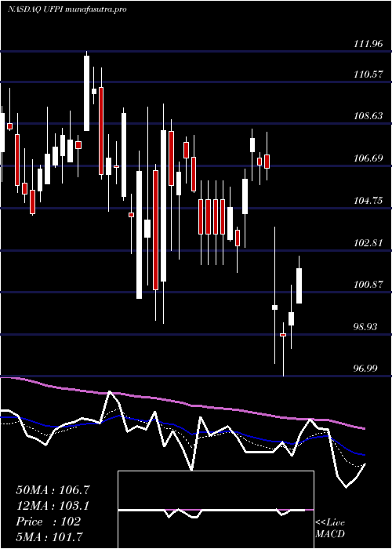This screenshot has height=549, width=392.
Task: Click the 50MA : 106.7 readout
Action: coord(53,490)
